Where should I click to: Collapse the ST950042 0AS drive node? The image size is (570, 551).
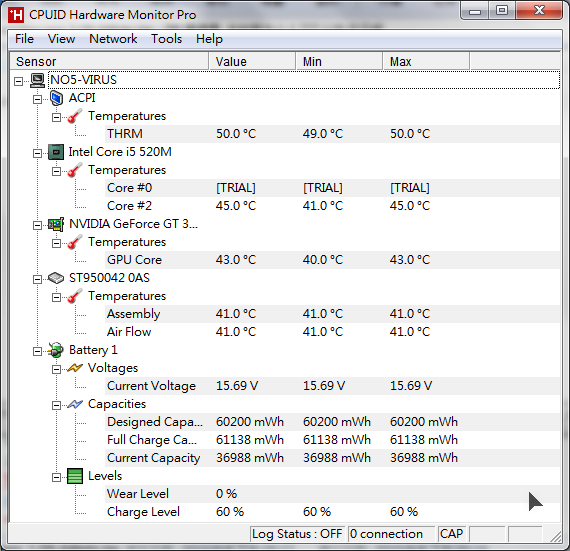(37, 279)
